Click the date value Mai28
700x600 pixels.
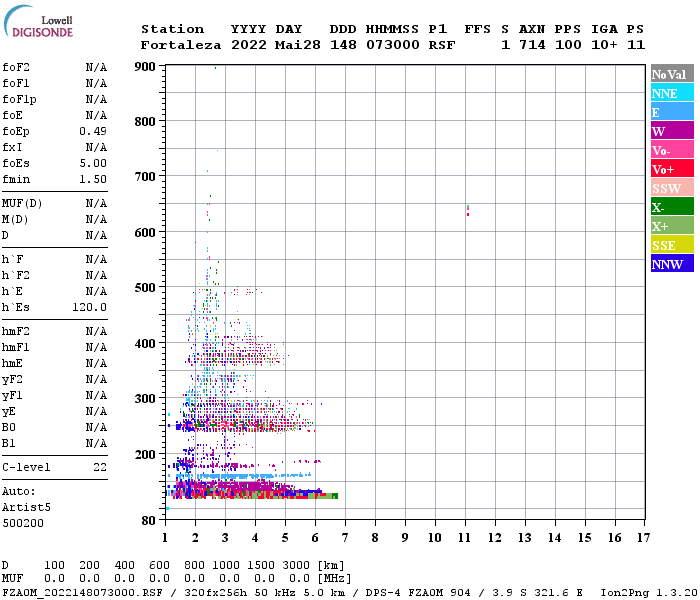point(298,45)
